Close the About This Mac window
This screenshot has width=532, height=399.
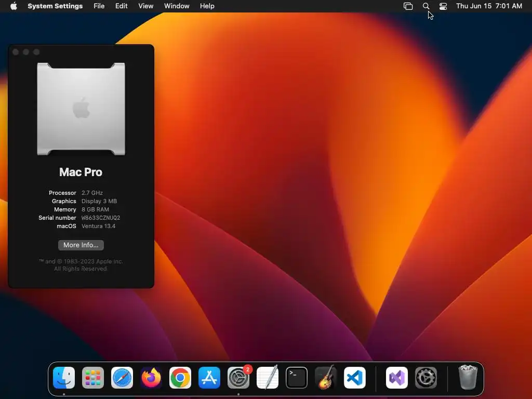click(x=16, y=52)
